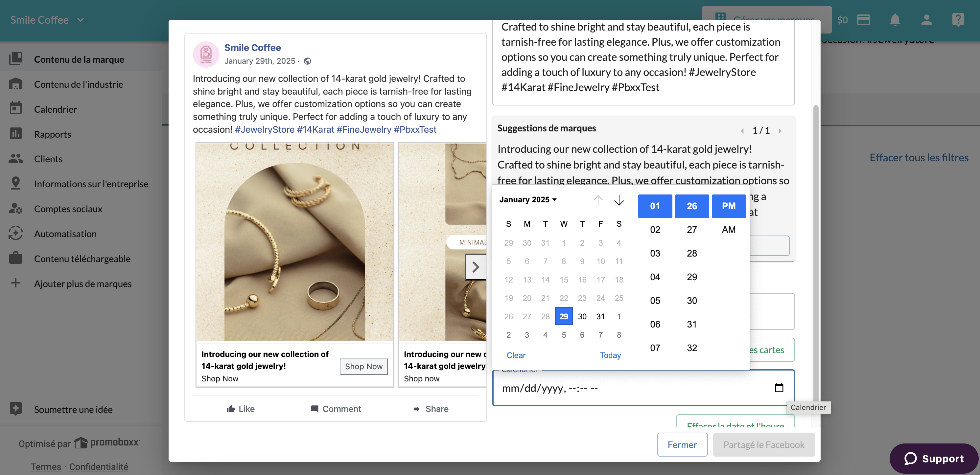
Task: Select January 31 in the calendar
Action: pos(600,316)
